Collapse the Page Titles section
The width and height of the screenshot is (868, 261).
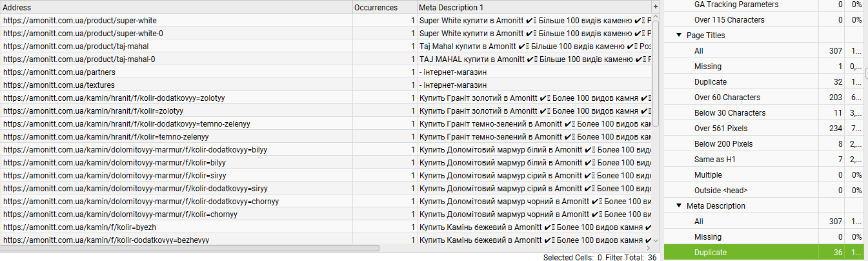click(x=679, y=36)
